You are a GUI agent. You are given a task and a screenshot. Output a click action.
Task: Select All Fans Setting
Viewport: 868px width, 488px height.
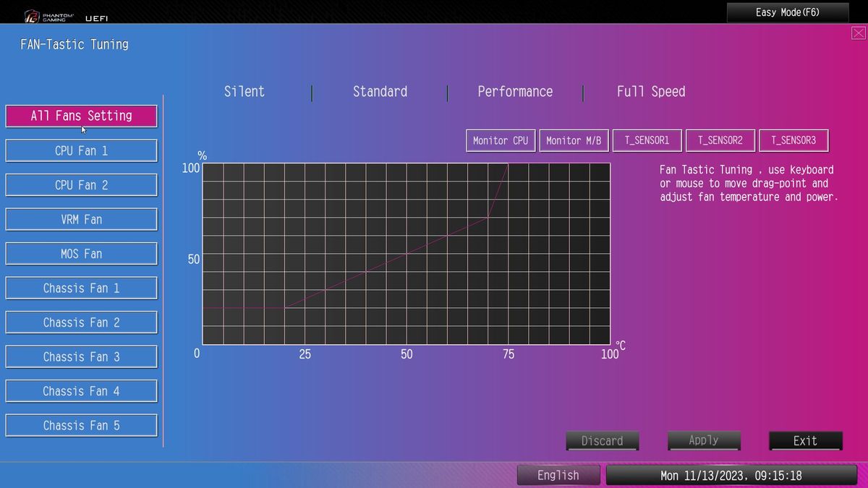click(81, 116)
